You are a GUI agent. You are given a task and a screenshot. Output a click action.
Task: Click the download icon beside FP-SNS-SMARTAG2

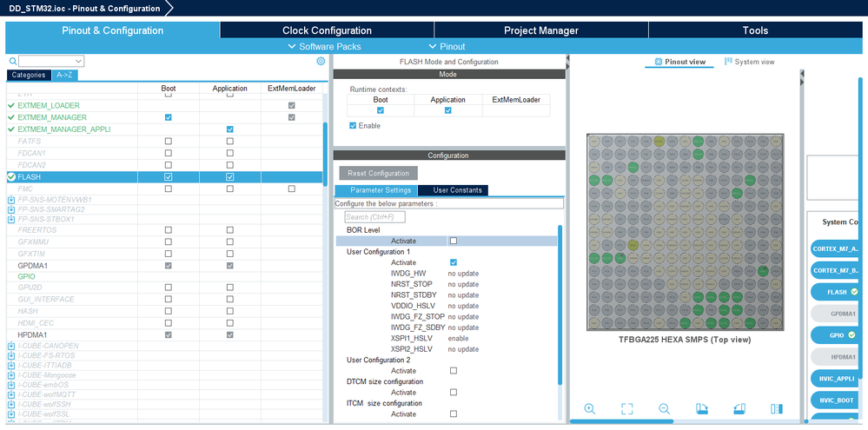(11, 209)
